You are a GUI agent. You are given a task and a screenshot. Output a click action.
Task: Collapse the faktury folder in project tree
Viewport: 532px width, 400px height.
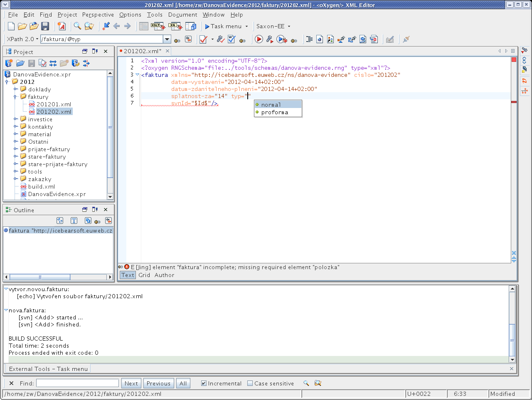tap(16, 96)
